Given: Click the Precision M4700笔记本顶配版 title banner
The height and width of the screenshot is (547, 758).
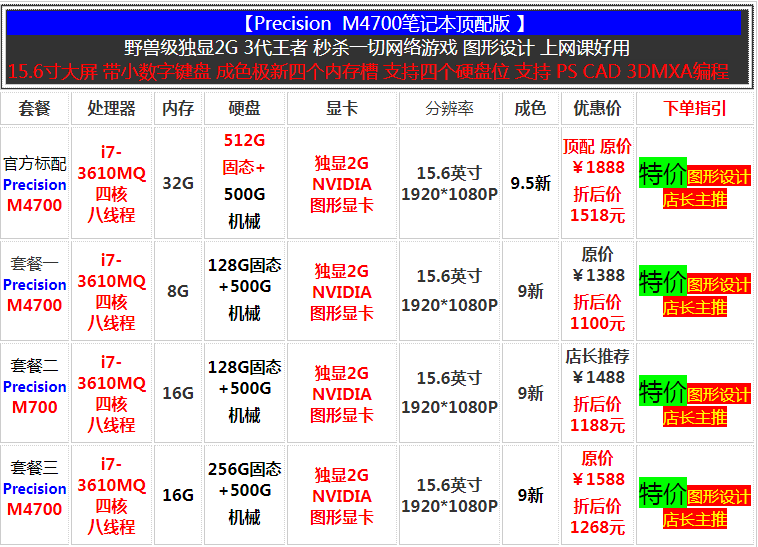Looking at the screenshot, I should click(x=374, y=23).
